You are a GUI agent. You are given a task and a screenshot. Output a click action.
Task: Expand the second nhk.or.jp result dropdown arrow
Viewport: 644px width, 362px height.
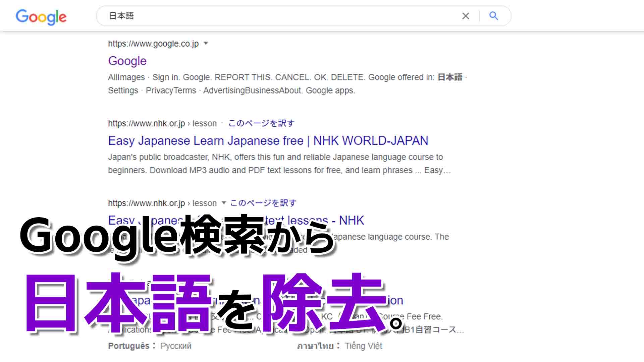coord(224,203)
